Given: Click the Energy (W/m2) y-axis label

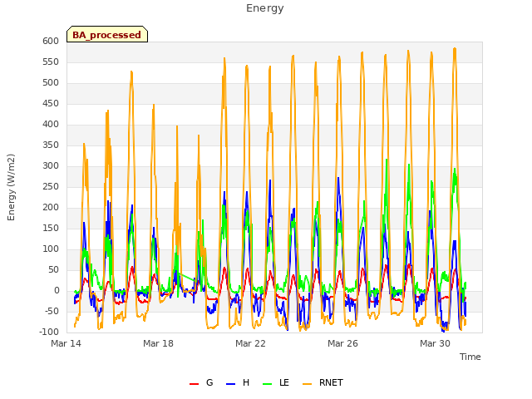Looking at the screenshot, I should coord(11,187).
